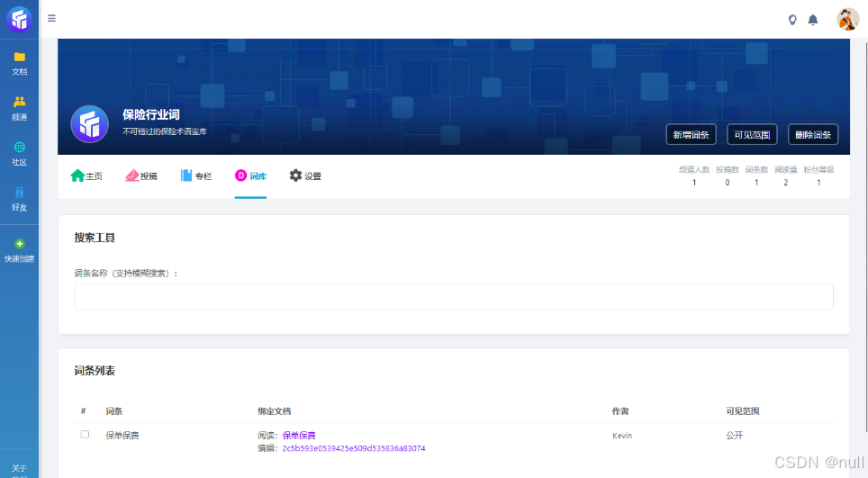The width and height of the screenshot is (868, 478).
Task: Focus the 词条名称 search field
Action: click(454, 296)
